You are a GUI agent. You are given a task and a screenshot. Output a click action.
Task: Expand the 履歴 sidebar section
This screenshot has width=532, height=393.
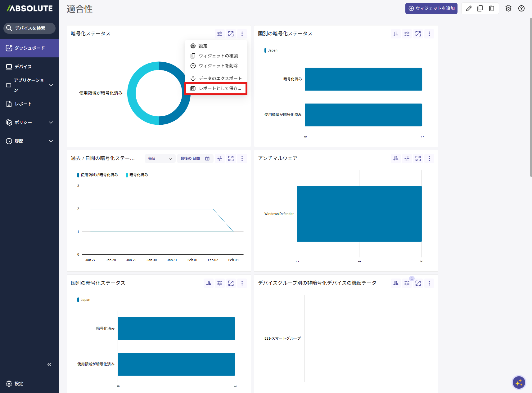coord(29,141)
